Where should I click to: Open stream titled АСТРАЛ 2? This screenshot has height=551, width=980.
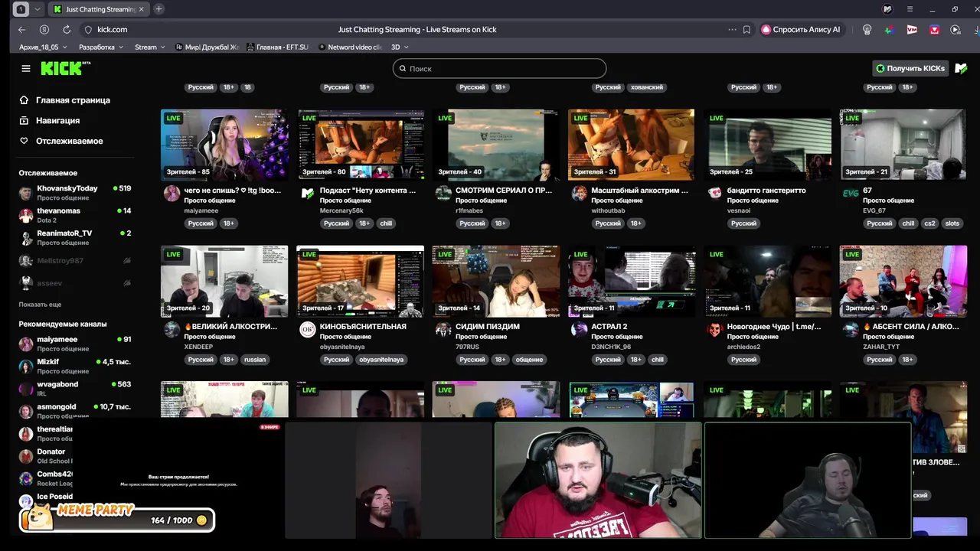click(x=609, y=327)
